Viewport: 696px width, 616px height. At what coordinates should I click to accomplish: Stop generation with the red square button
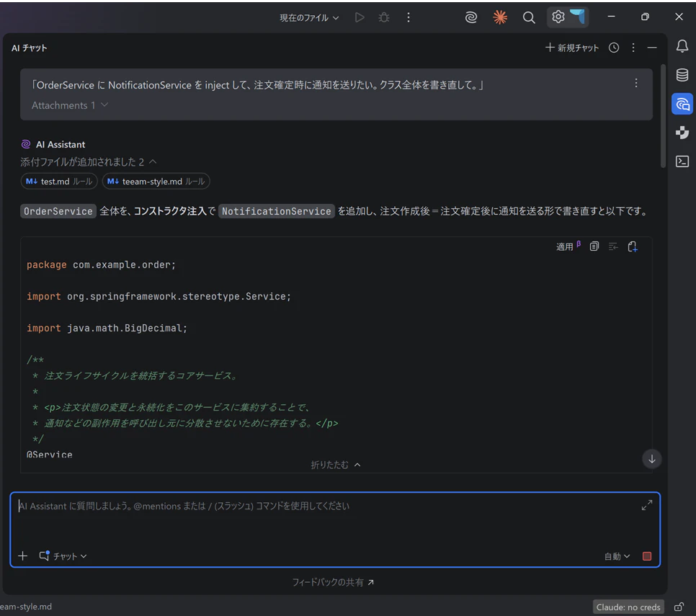(647, 556)
